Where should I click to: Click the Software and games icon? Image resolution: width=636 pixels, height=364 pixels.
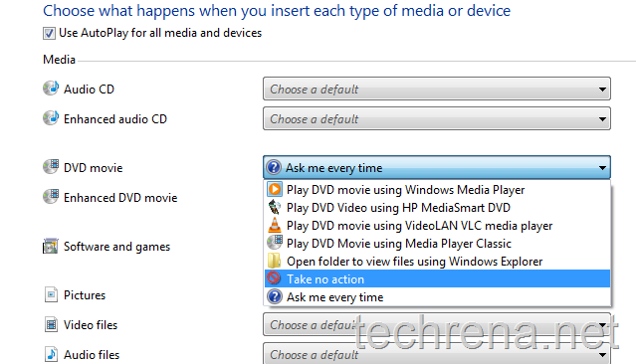point(51,246)
